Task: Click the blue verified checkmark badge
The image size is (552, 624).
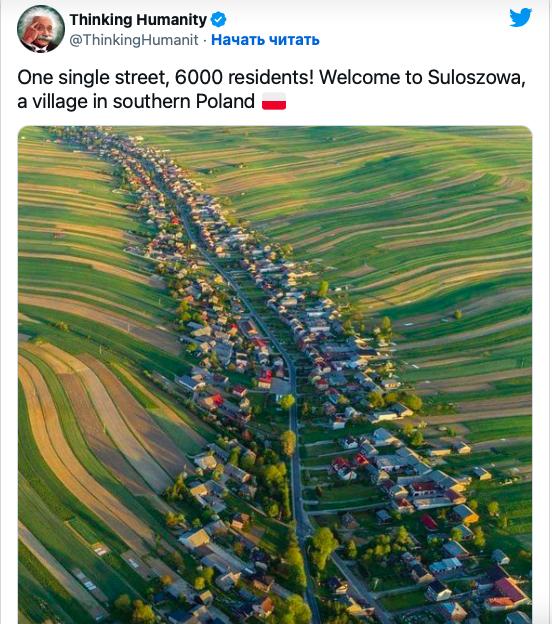Action: point(218,19)
